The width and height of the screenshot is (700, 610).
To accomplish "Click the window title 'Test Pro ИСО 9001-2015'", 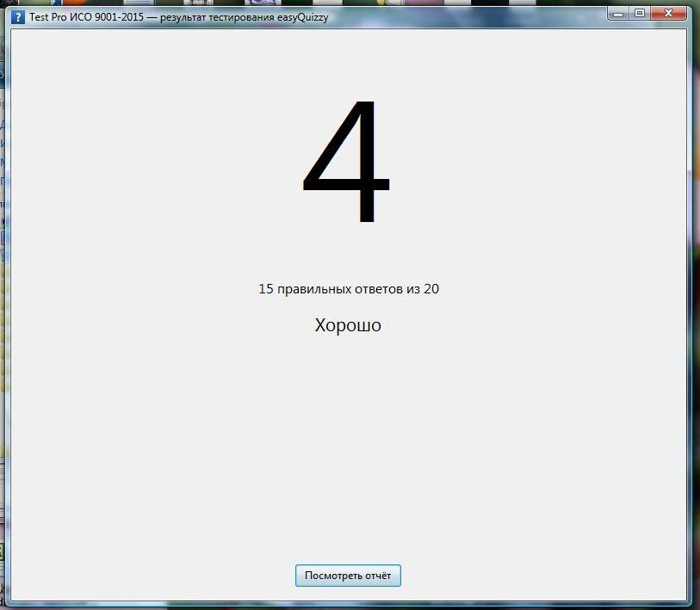I will click(87, 17).
